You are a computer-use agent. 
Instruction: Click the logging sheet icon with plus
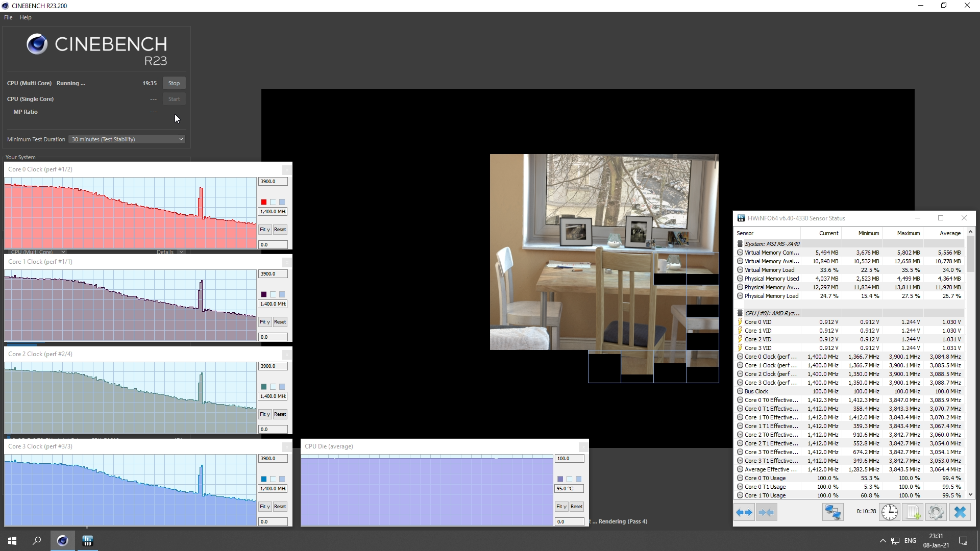pyautogui.click(x=913, y=512)
